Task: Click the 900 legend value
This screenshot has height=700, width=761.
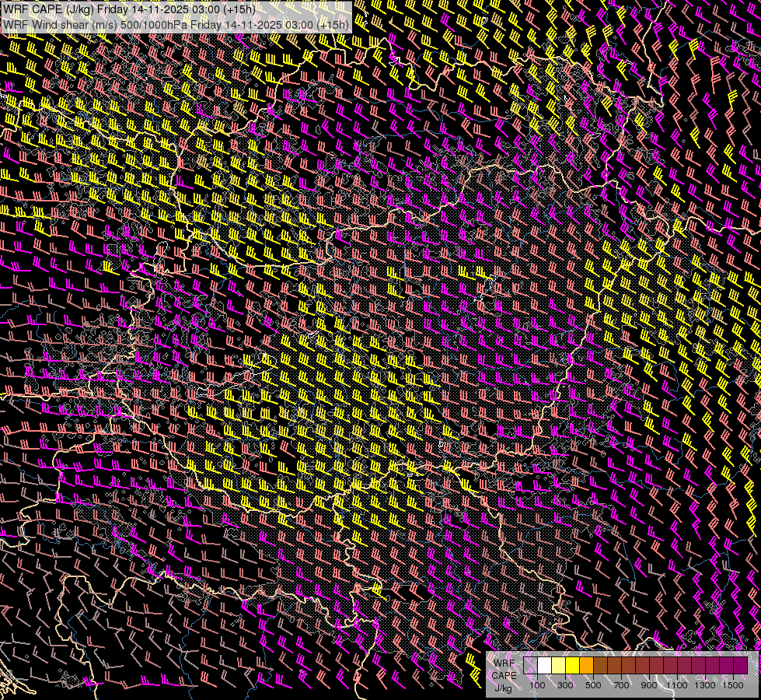Action: pyautogui.click(x=649, y=685)
